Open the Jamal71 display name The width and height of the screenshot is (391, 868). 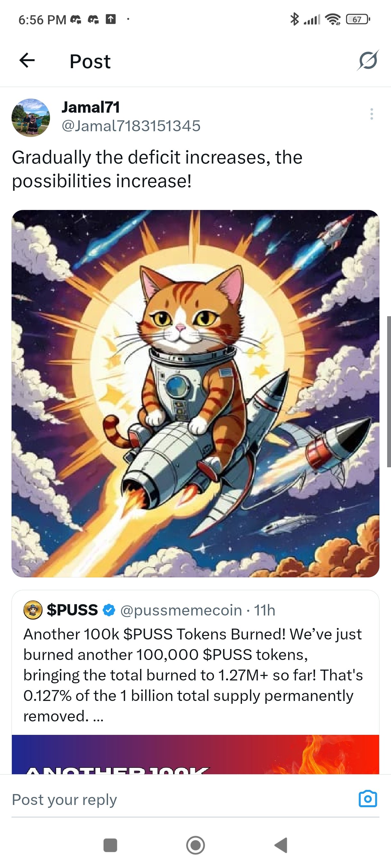point(90,107)
